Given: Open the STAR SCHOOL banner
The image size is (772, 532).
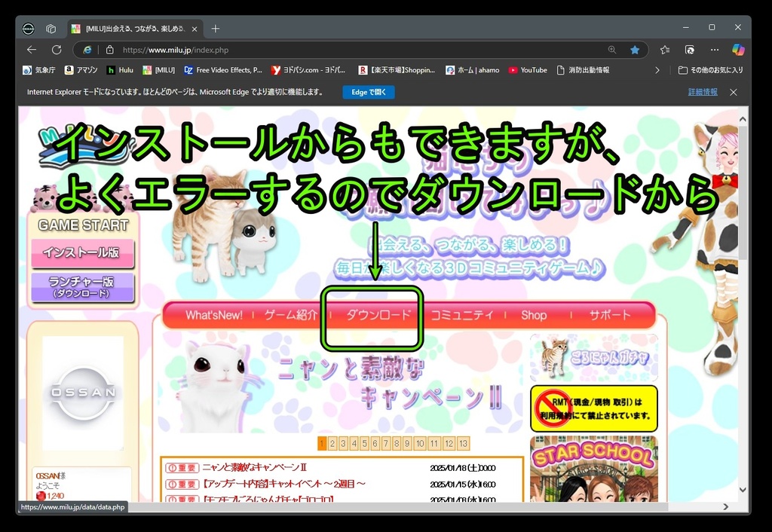Looking at the screenshot, I should [x=594, y=469].
